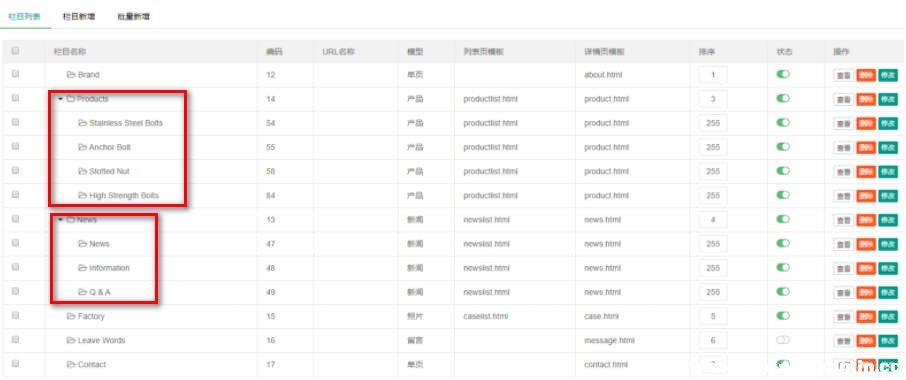Check the checkbox for the Brand row
906x380 pixels.
pyautogui.click(x=16, y=74)
